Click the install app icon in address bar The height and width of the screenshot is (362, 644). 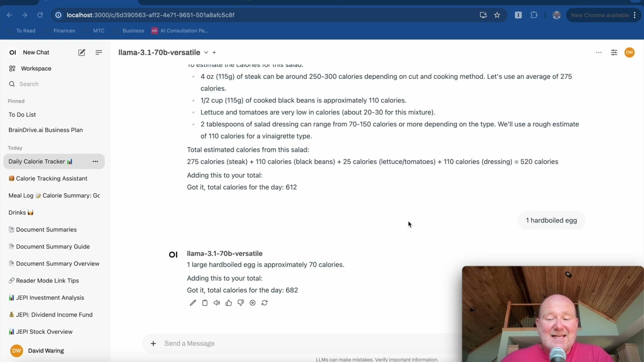pos(483,15)
